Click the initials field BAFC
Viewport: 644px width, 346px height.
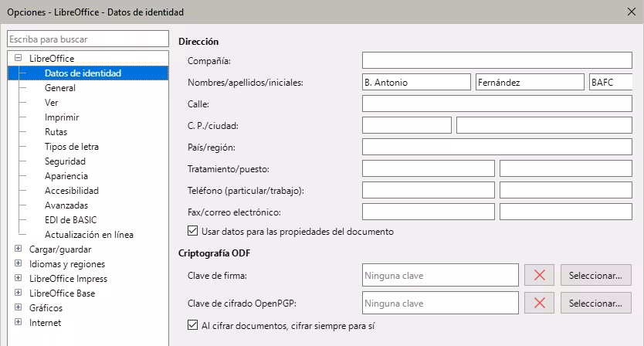(611, 82)
